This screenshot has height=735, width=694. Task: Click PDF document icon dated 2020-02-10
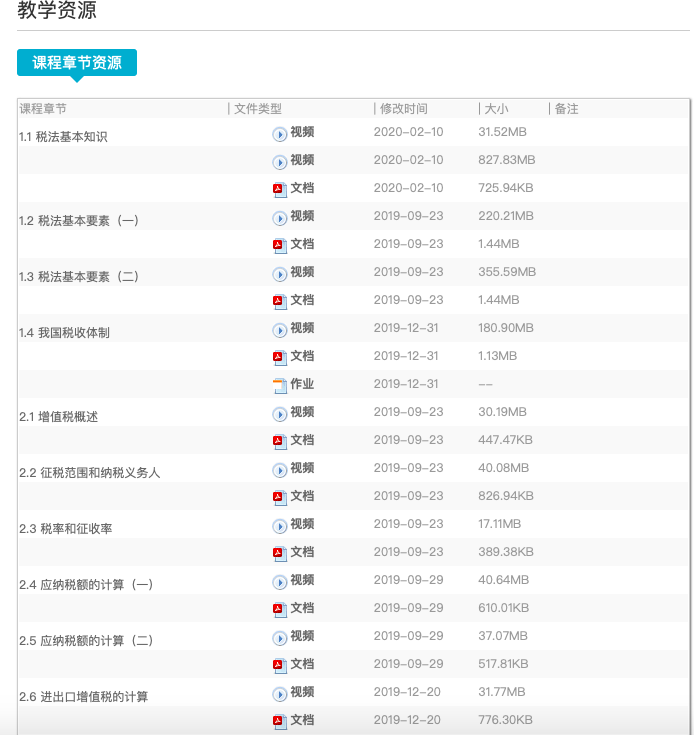pos(280,189)
